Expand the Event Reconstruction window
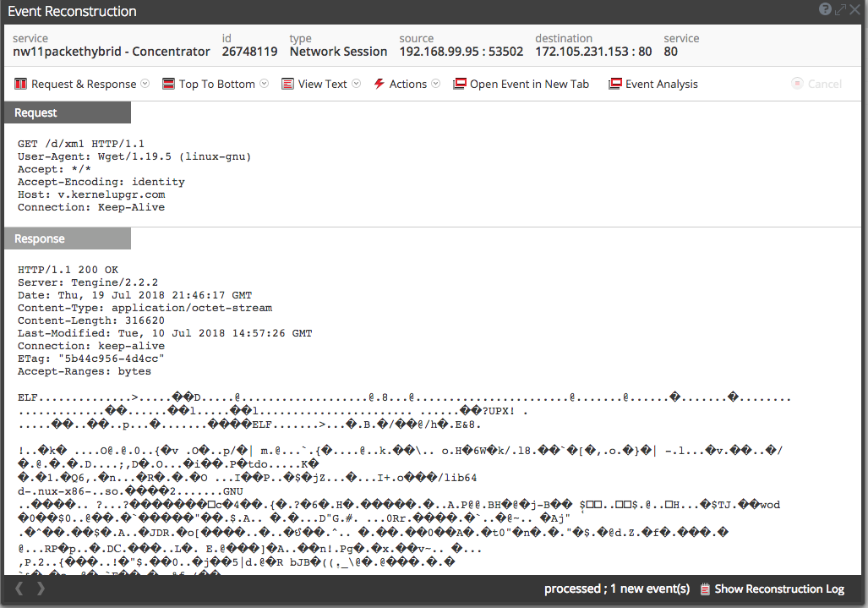Image resolution: width=868 pixels, height=608 pixels. point(841,9)
